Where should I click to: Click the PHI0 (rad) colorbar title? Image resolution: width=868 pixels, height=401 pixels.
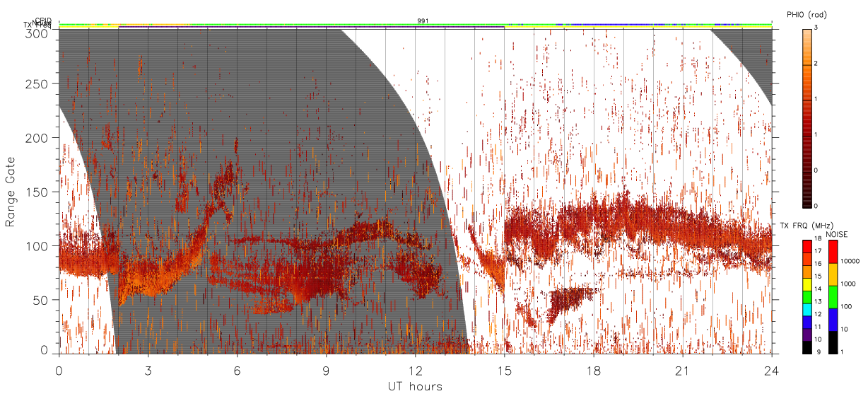(x=807, y=14)
